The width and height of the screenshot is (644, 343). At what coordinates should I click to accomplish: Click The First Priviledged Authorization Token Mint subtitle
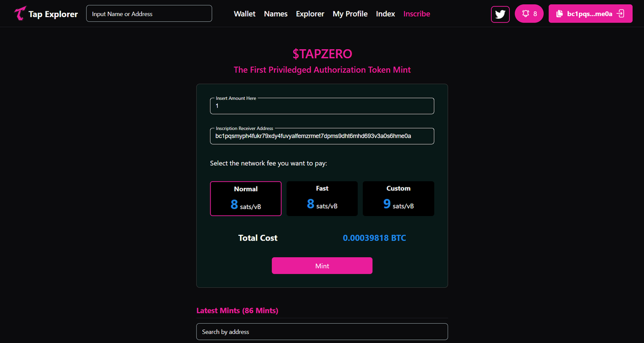click(322, 70)
